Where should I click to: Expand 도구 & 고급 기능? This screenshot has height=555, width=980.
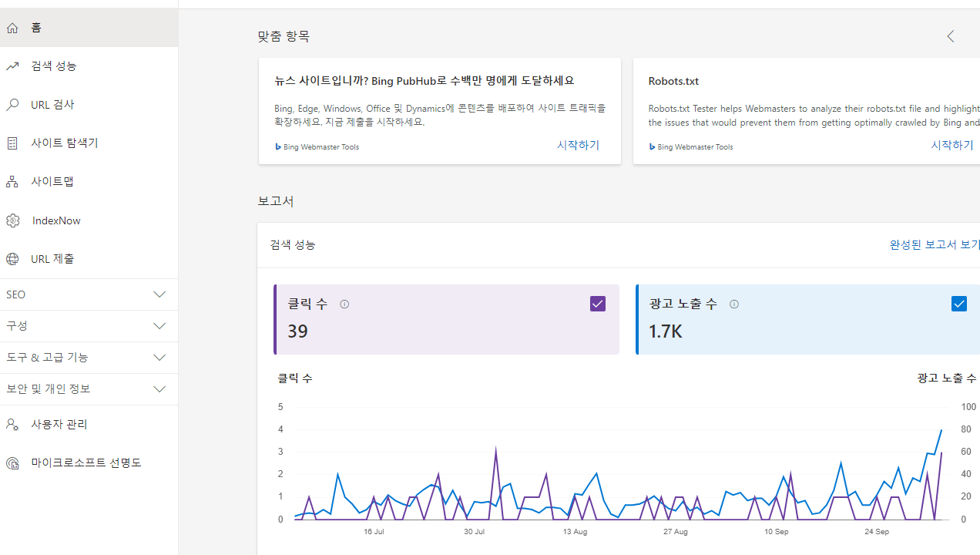89,357
